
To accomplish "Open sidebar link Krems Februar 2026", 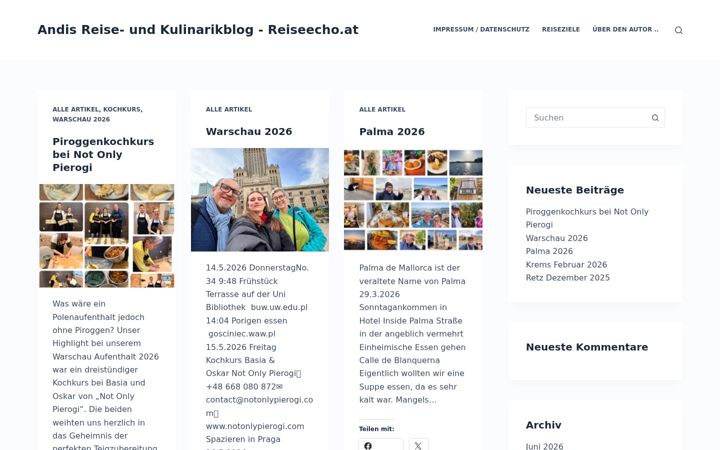I will (566, 264).
